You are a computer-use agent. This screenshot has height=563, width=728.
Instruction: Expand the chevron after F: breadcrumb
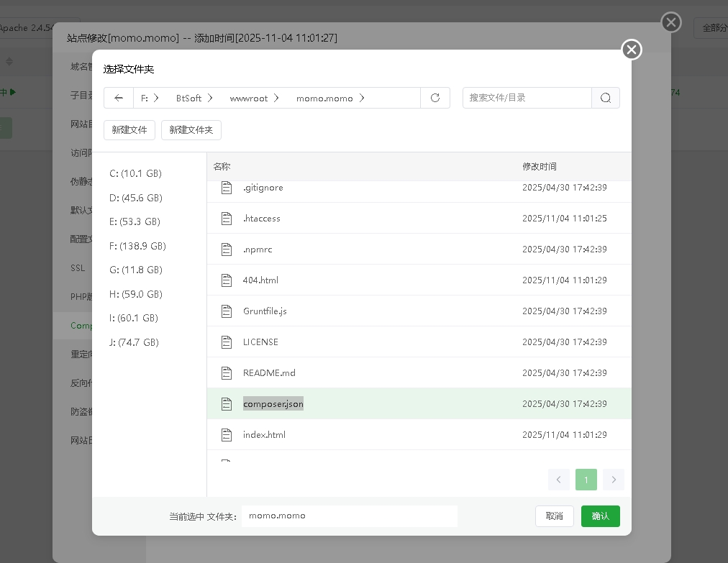[156, 97]
